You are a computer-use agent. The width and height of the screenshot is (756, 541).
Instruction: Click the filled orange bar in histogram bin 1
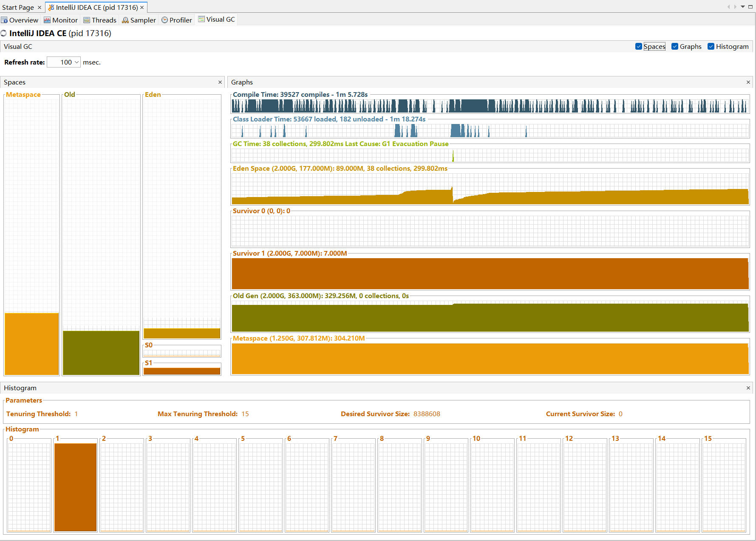pos(76,487)
